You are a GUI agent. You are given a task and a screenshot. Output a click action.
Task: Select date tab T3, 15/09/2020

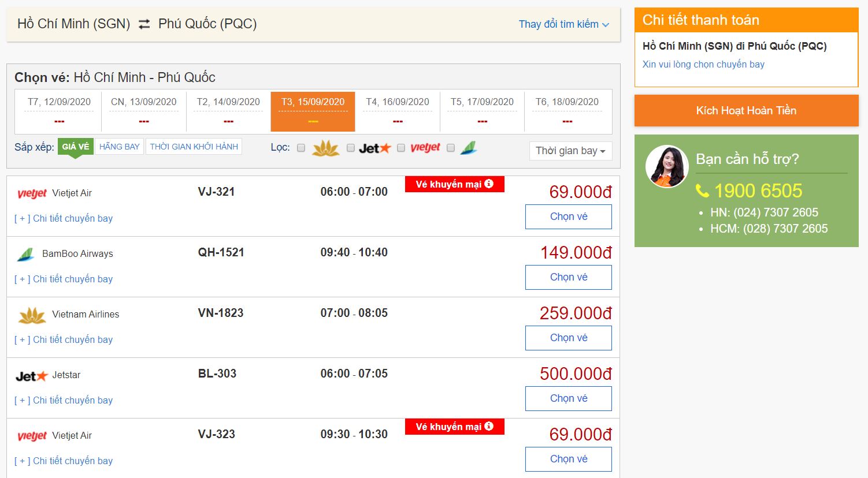pyautogui.click(x=313, y=111)
